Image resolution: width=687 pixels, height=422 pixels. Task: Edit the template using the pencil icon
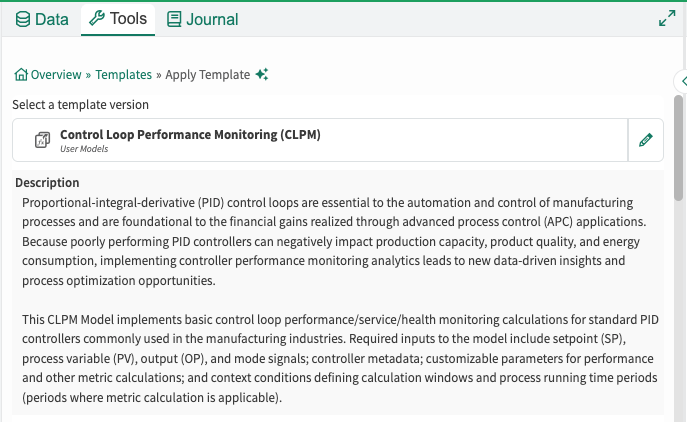pos(646,140)
